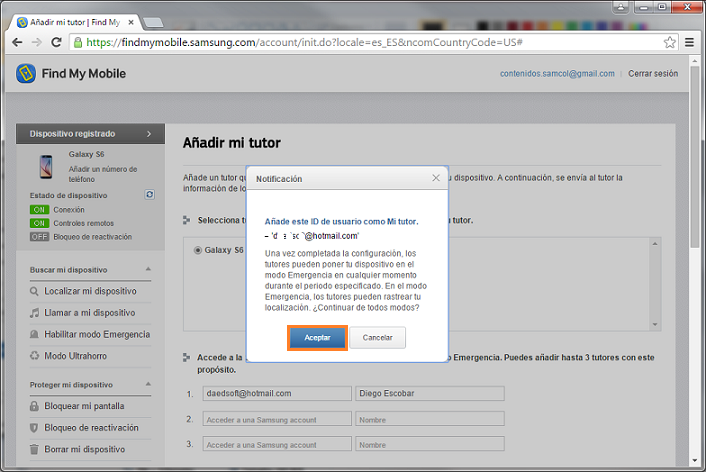This screenshot has height=472, width=706.
Task: Open a new browser tab
Action: [x=153, y=23]
